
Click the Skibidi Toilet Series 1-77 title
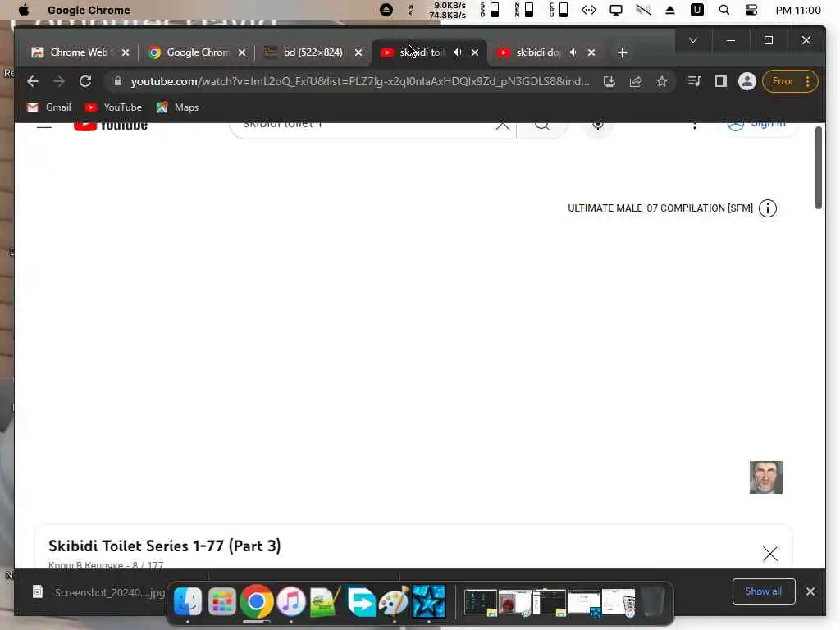tap(164, 546)
